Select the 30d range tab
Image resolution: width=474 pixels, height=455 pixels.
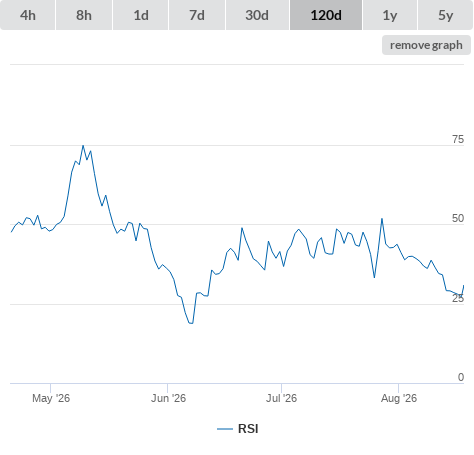pos(257,15)
